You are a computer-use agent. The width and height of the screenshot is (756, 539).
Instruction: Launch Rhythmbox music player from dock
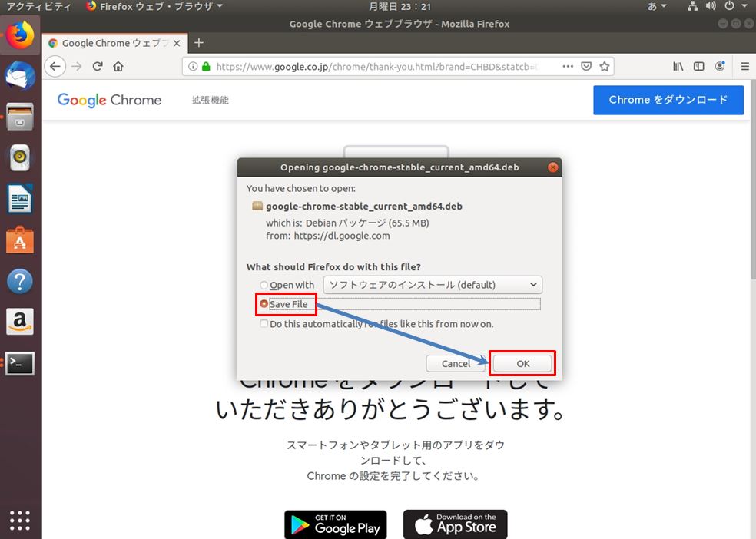click(x=20, y=157)
